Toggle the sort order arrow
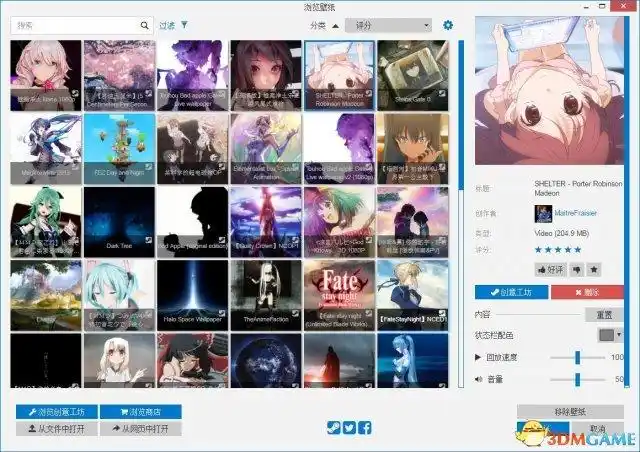The width and height of the screenshot is (640, 452). pos(335,25)
